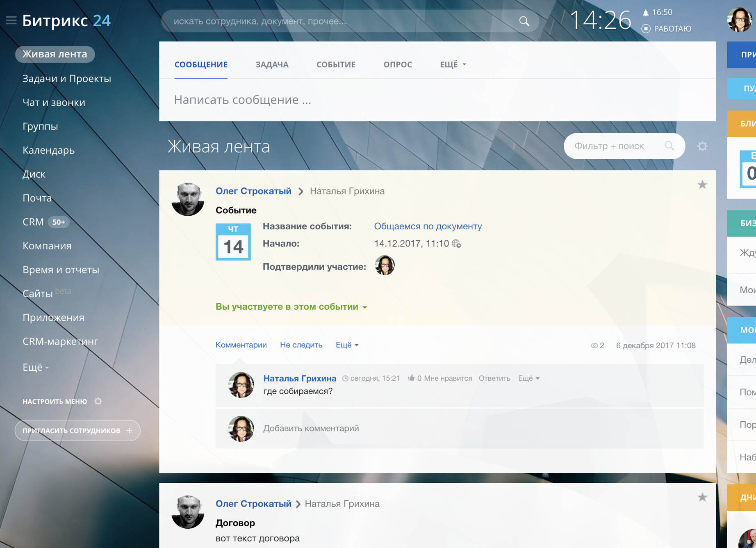
Task: Open feed settings via the gear near filter search
Action: (702, 146)
